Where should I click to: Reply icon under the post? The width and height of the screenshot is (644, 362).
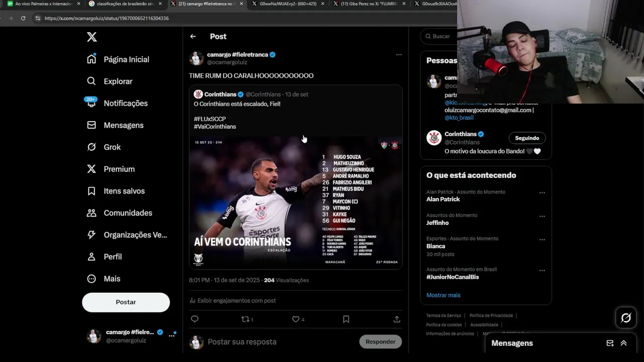[195, 319]
